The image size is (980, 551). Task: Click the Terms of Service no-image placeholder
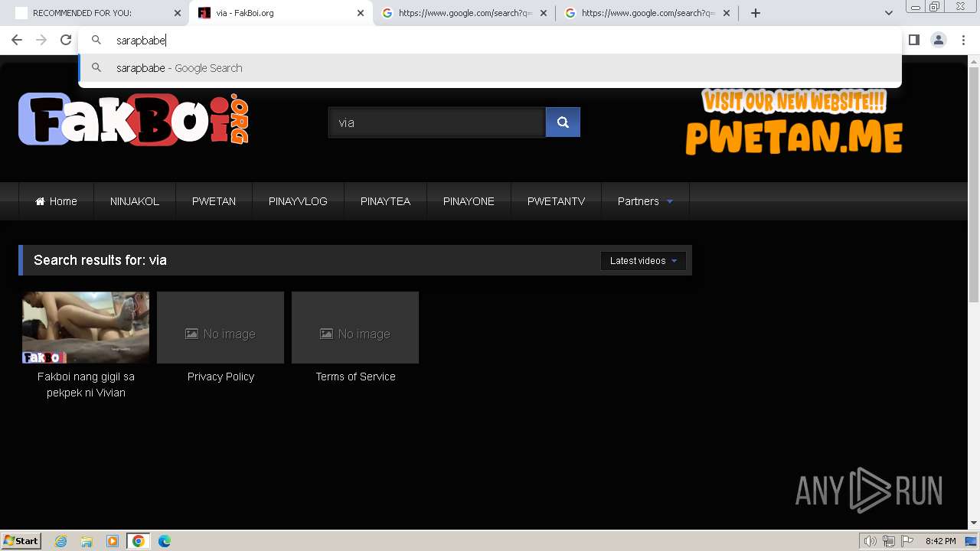click(355, 328)
